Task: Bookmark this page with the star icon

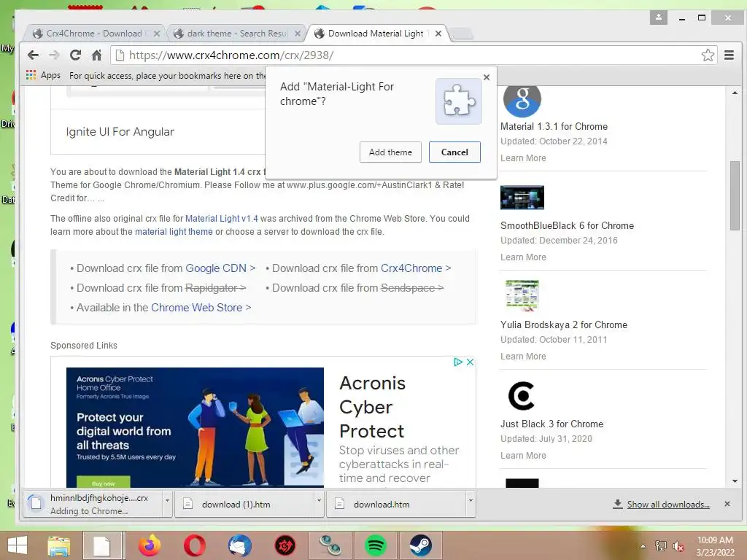Action: click(x=708, y=55)
